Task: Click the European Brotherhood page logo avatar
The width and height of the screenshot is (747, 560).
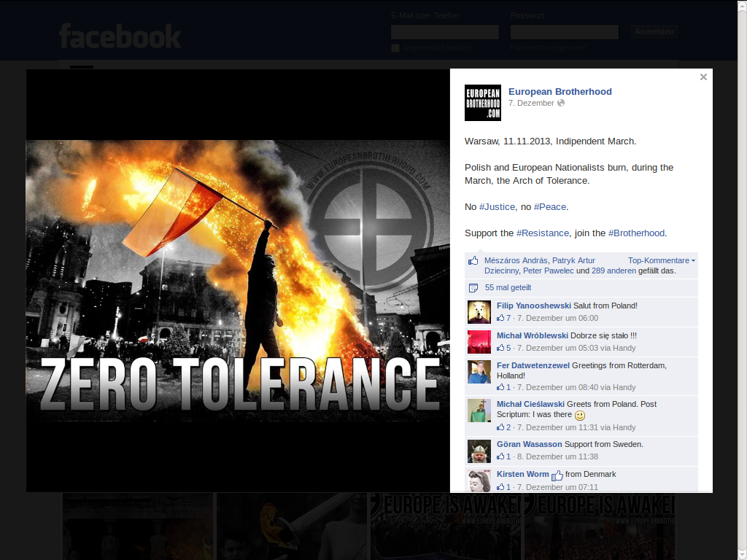Action: click(x=483, y=103)
